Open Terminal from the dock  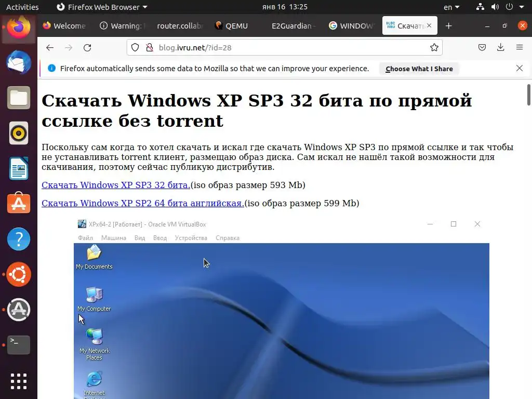click(19, 345)
